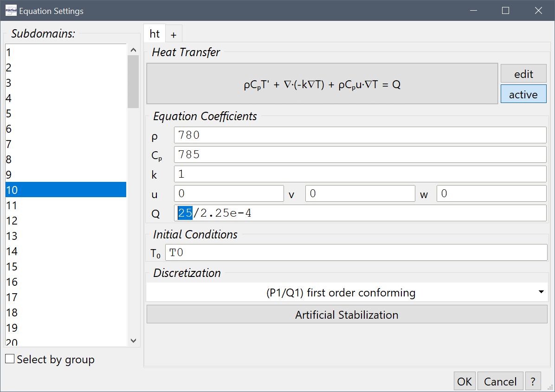Select subdomain 5 in the list

click(65, 114)
